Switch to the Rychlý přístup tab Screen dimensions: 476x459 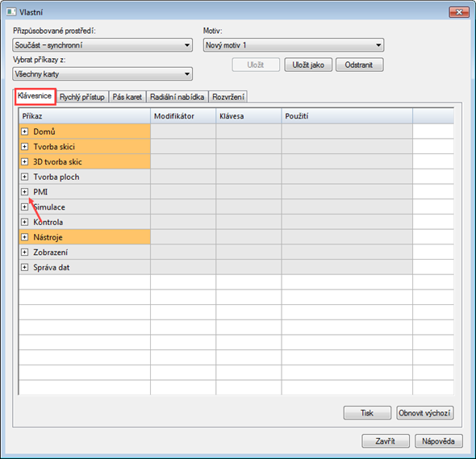coord(82,97)
